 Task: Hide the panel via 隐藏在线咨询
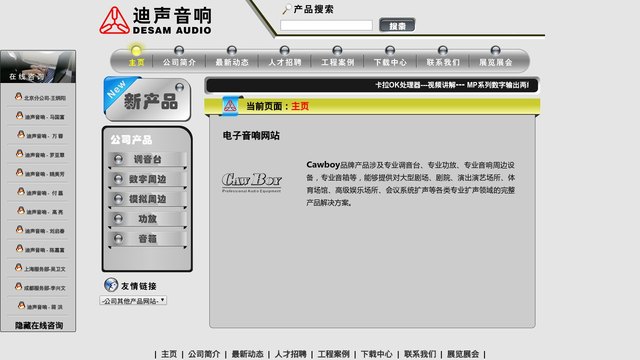coord(39,325)
